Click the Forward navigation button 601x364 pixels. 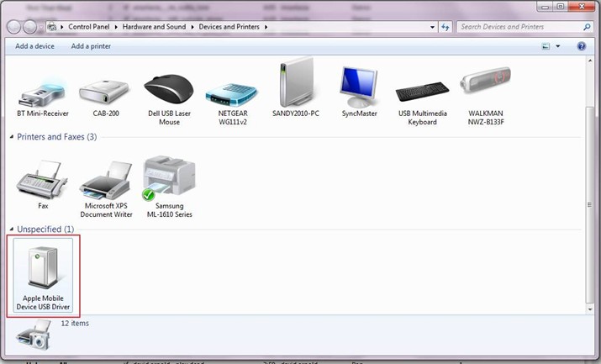29,27
